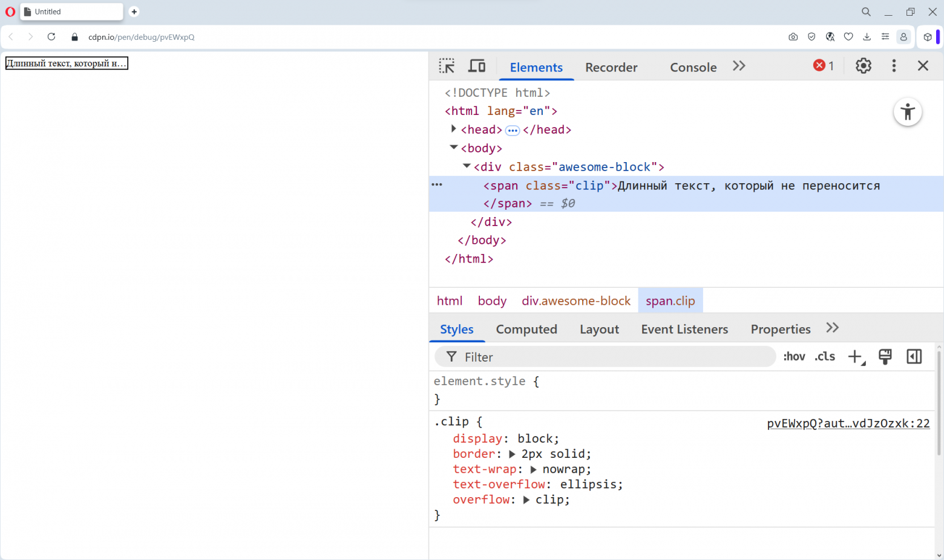Viewport: 944px width, 560px height.
Task: Switch to the Console tab
Action: point(693,67)
